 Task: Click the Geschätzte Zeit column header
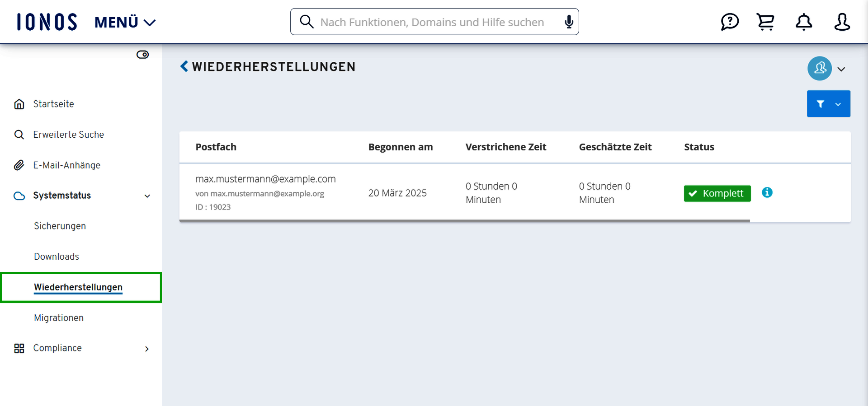click(x=615, y=147)
